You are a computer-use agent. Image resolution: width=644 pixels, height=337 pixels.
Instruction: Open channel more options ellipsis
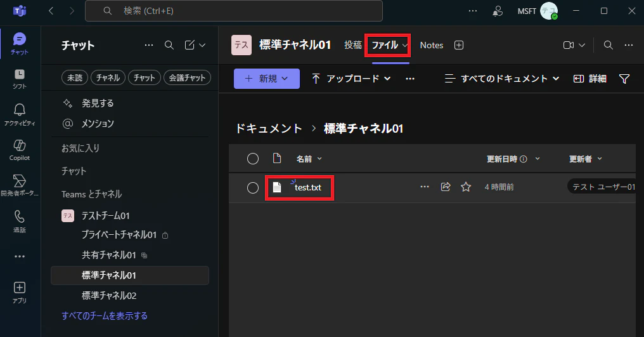coord(629,45)
